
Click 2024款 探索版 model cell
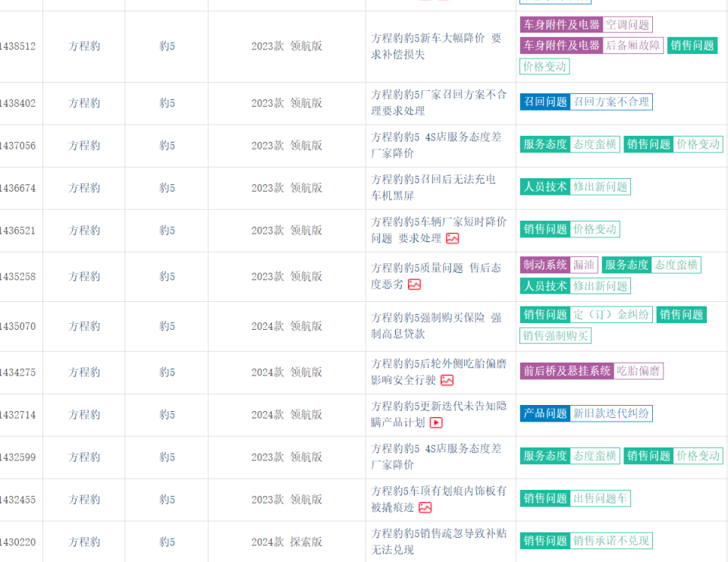pyautogui.click(x=287, y=542)
